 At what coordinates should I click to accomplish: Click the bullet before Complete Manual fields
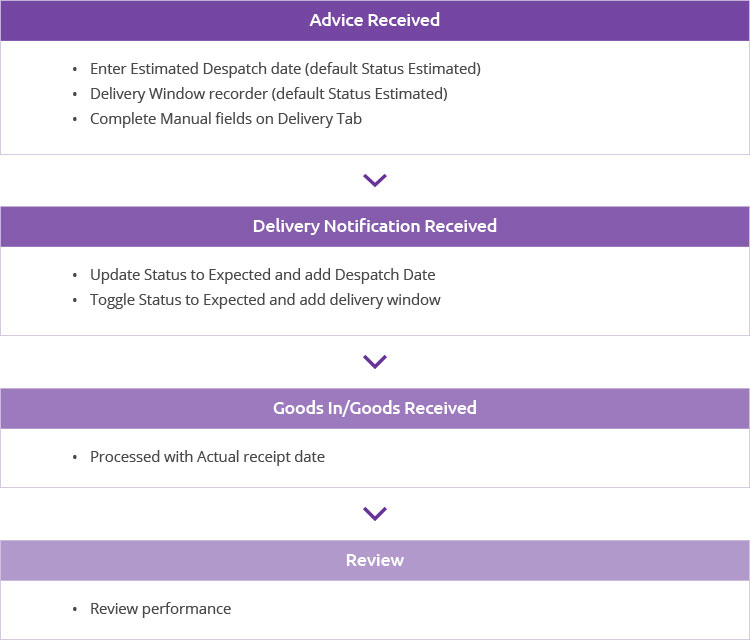click(75, 120)
